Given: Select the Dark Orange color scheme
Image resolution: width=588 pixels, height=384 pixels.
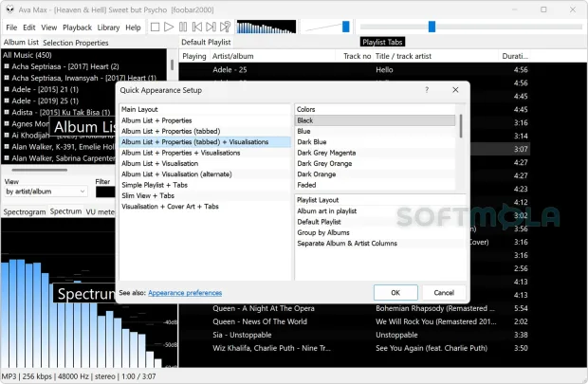Looking at the screenshot, I should pyautogui.click(x=376, y=174).
